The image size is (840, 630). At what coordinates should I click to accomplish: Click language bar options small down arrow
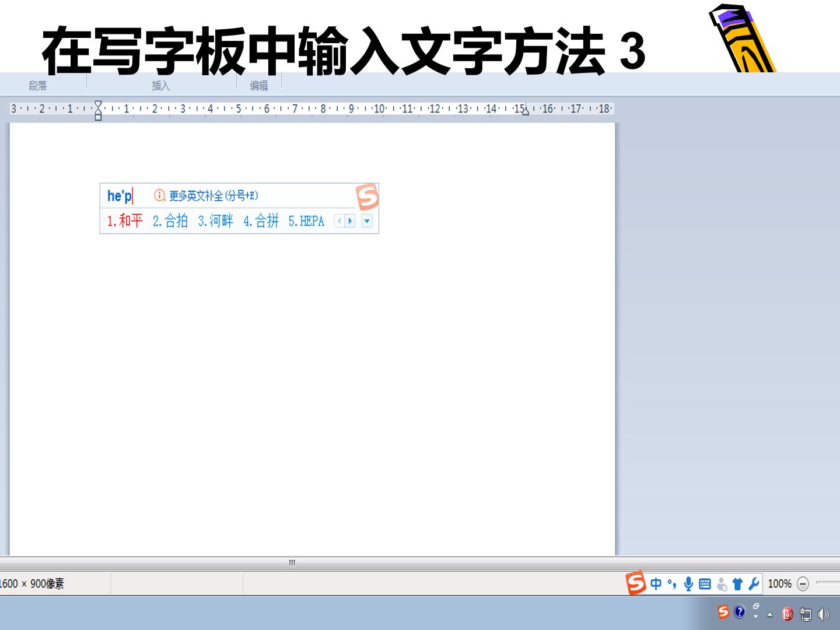pos(756,617)
